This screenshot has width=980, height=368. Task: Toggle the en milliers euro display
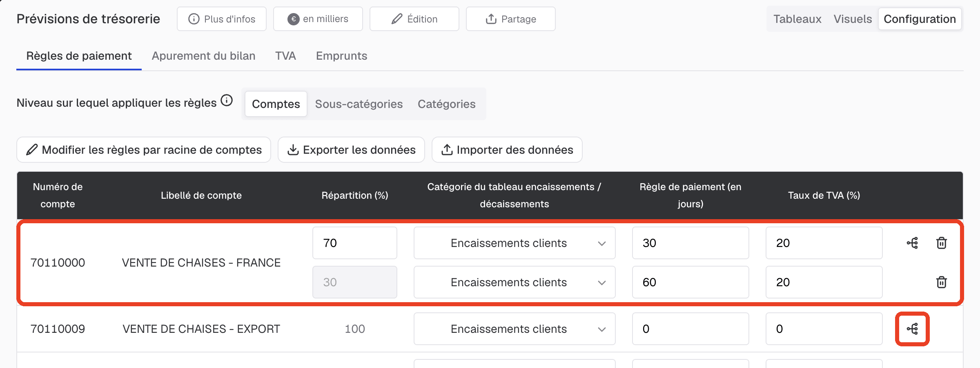point(318,19)
